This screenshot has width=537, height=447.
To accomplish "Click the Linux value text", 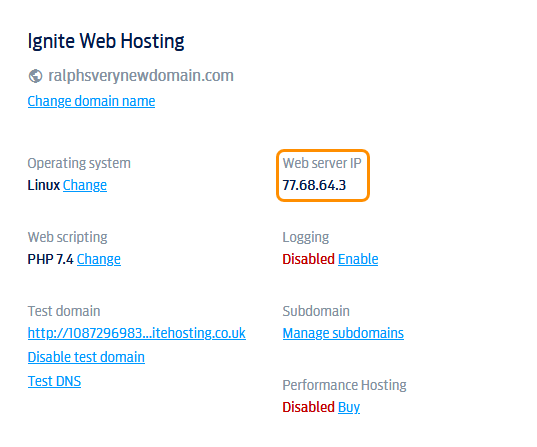I will pyautogui.click(x=44, y=185).
